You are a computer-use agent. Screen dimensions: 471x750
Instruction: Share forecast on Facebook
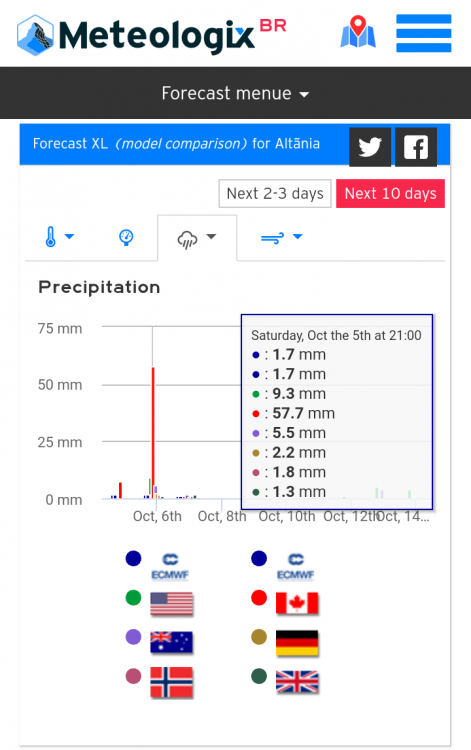416,147
